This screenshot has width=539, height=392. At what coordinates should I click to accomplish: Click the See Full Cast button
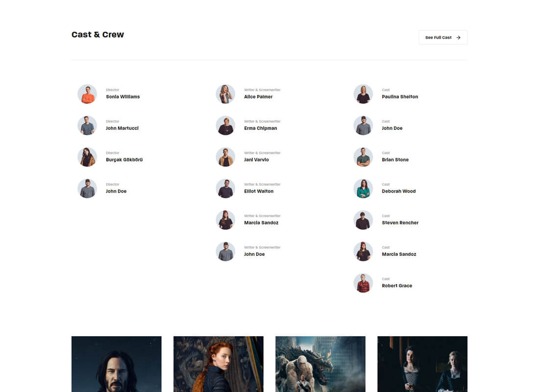[x=443, y=37]
